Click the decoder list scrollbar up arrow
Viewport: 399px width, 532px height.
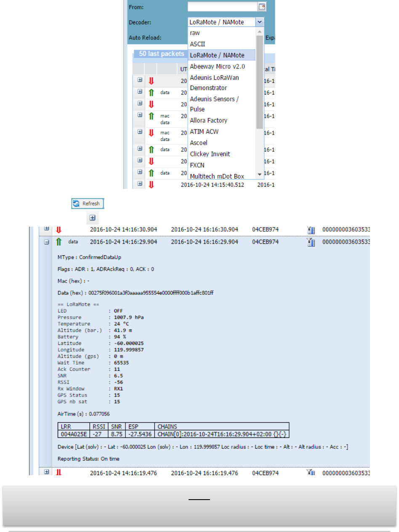(260, 31)
